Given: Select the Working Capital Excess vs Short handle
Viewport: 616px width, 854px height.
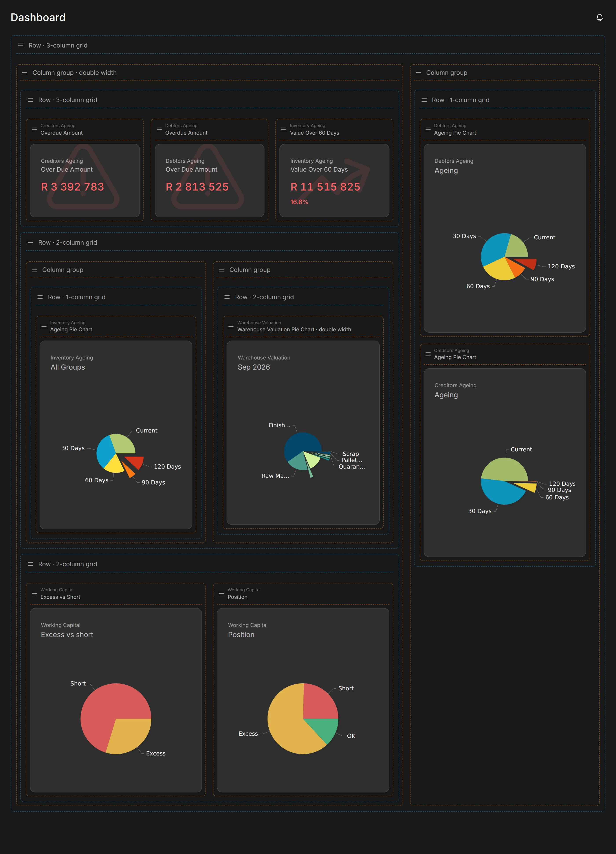Looking at the screenshot, I should [34, 594].
